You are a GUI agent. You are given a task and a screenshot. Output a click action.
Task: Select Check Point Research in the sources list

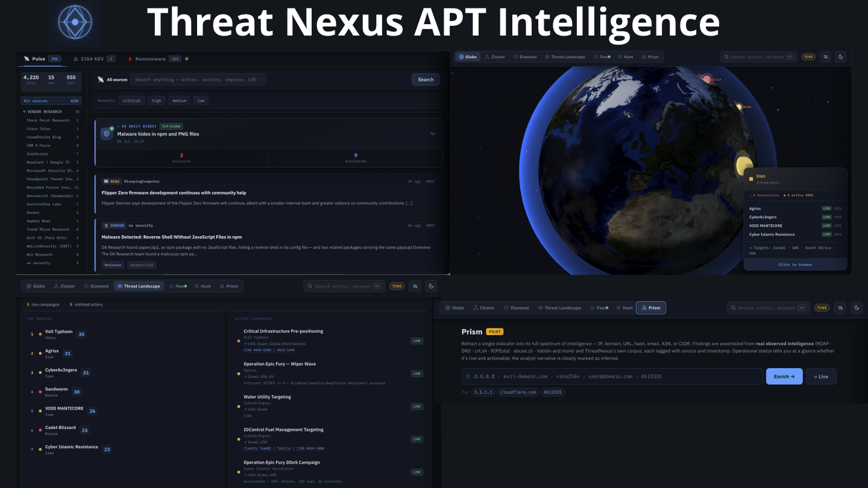pyautogui.click(x=51, y=120)
